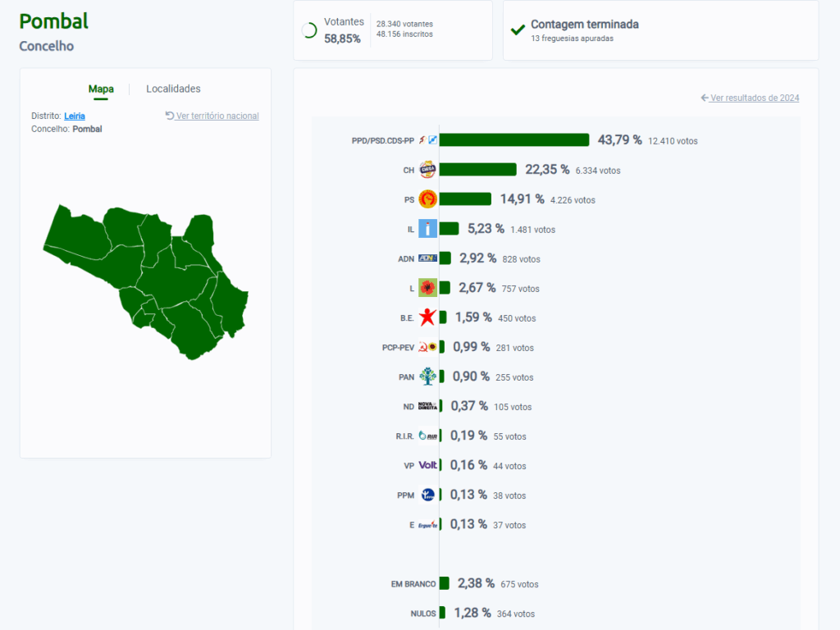Click the PPD/PSD.CDS-PP 43,79% result bar
This screenshot has width=840, height=630.
(x=514, y=140)
